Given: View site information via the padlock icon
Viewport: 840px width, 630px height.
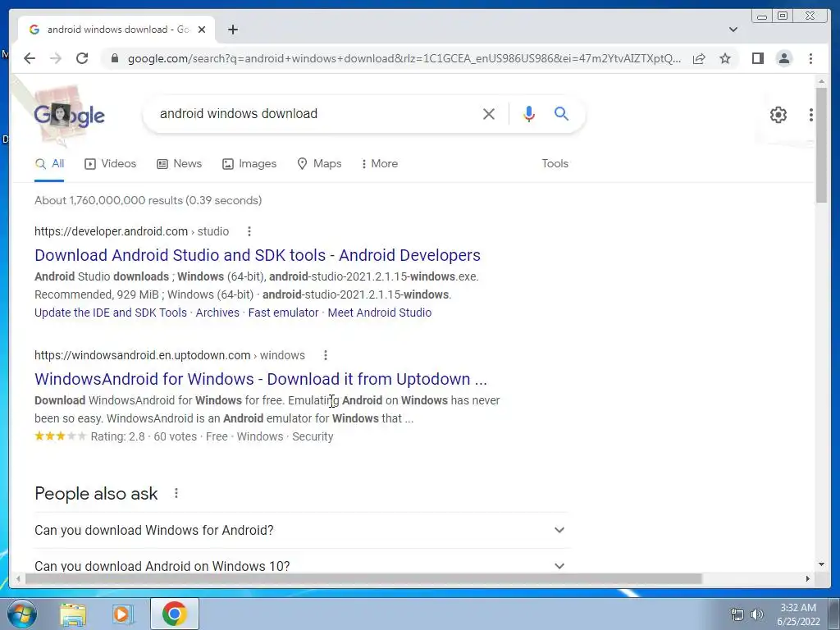Looking at the screenshot, I should tap(114, 58).
